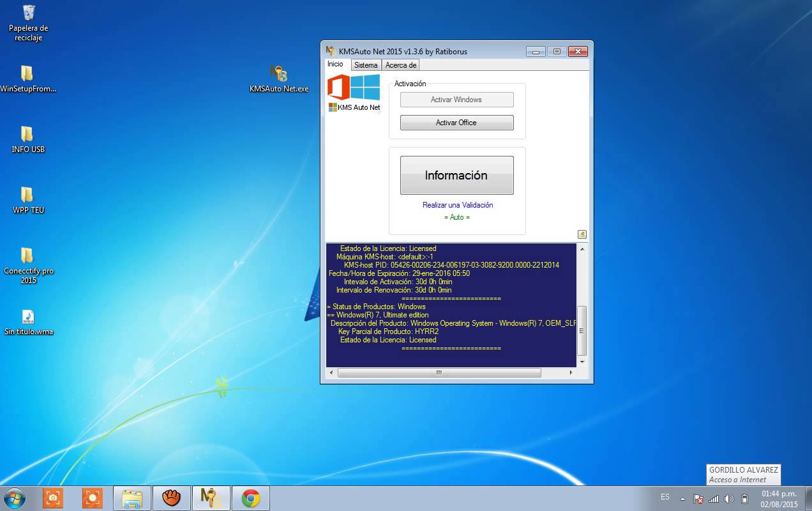Click the KMS-host PID log line
Image resolution: width=812 pixels, height=511 pixels.
pyautogui.click(x=451, y=265)
